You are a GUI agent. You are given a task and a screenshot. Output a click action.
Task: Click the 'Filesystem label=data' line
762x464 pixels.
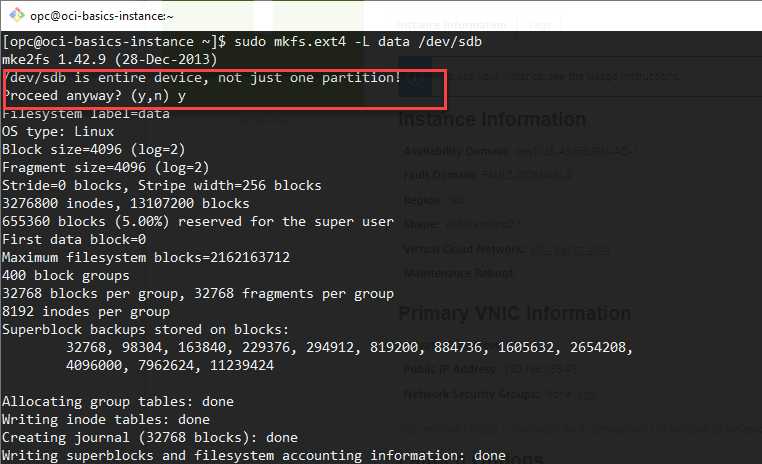(86, 114)
